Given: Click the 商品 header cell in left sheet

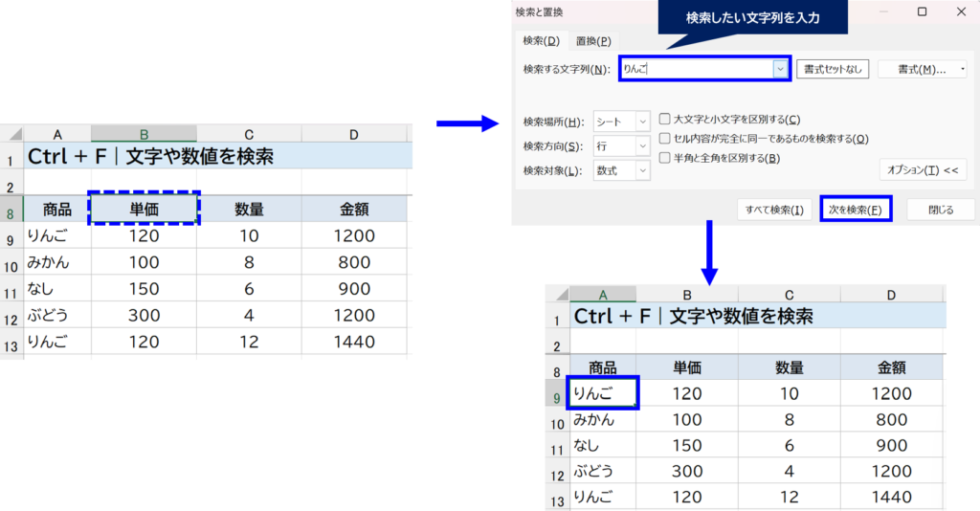Looking at the screenshot, I should pyautogui.click(x=57, y=209).
